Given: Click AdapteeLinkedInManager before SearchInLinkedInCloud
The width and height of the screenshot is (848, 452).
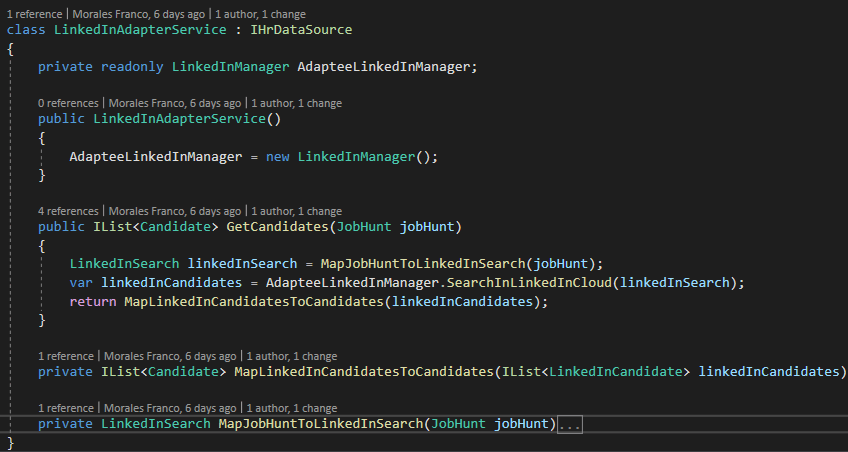Looking at the screenshot, I should coord(352,283).
